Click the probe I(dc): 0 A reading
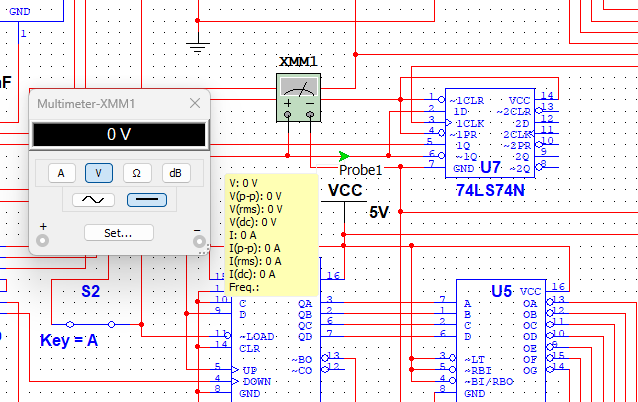The image size is (638, 402). 252,274
